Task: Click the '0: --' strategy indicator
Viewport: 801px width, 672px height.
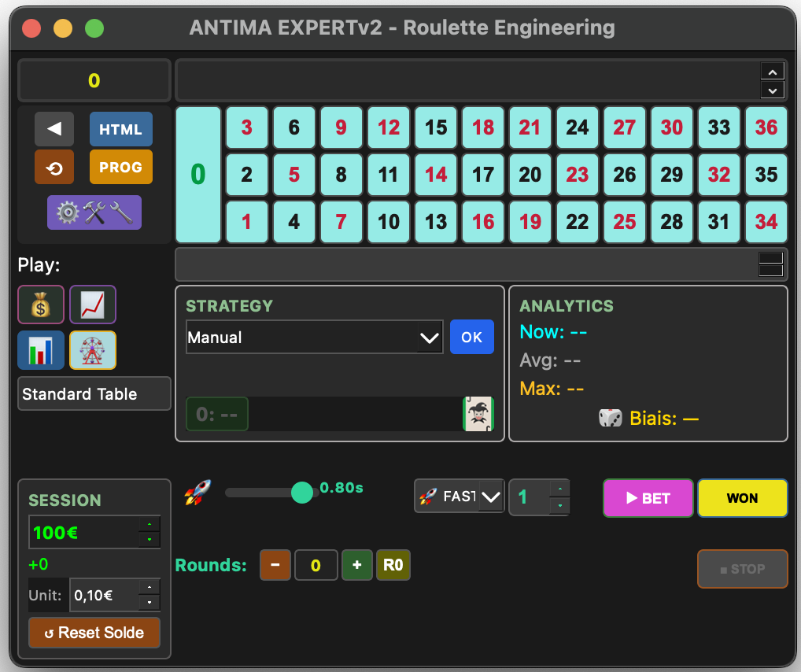Action: click(217, 414)
